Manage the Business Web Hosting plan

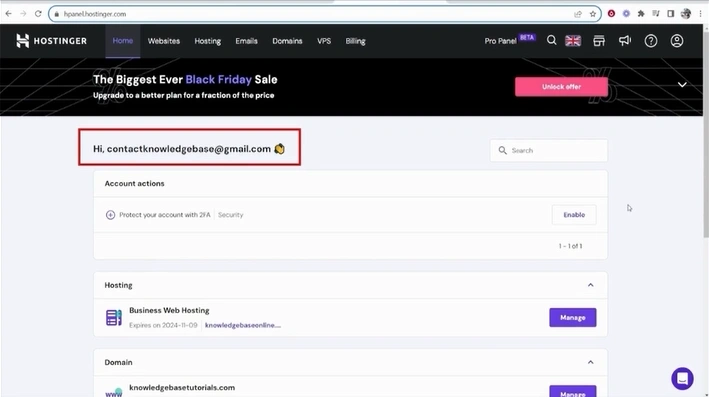(x=572, y=317)
